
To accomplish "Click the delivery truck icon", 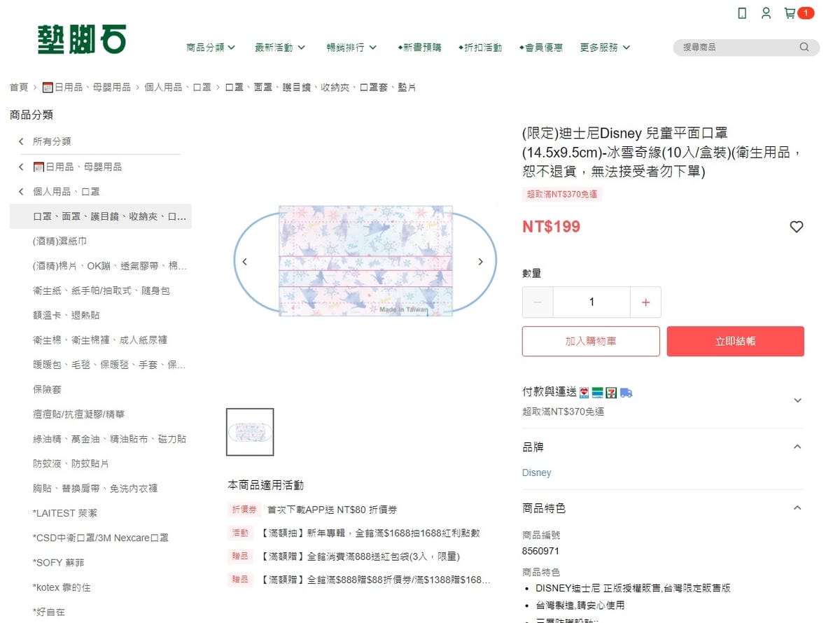I will tap(626, 393).
